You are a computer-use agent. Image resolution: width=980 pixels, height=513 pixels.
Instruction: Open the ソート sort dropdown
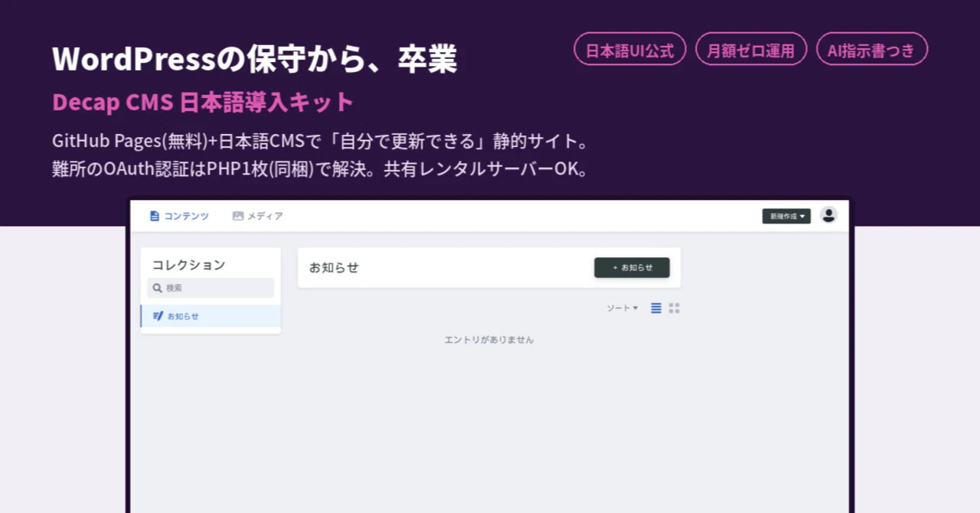622,308
